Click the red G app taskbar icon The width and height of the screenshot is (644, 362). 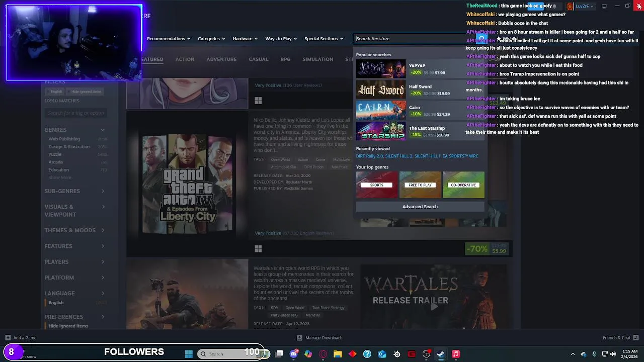pyautogui.click(x=412, y=354)
